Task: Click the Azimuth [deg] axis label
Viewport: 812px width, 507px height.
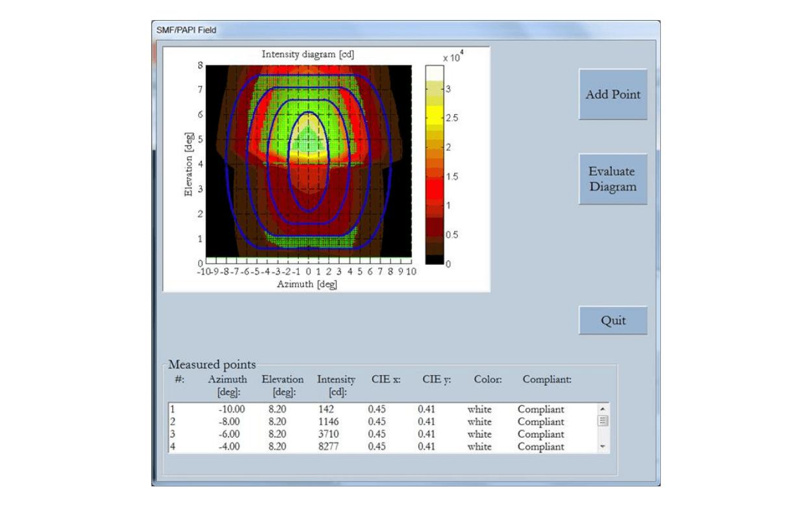Action: [x=307, y=284]
